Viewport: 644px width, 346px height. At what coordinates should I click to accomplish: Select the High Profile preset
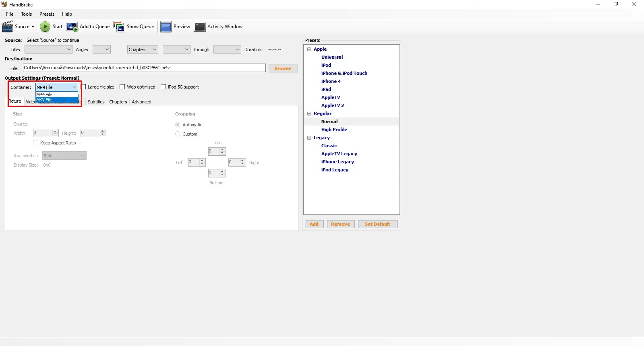334,130
